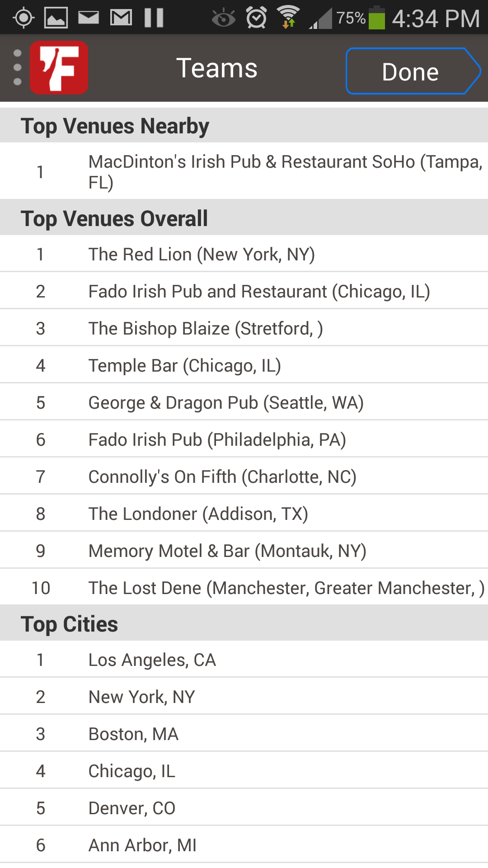Image resolution: width=488 pixels, height=868 pixels.
Task: Tap the Wi-Fi signal status icon
Action: click(288, 17)
